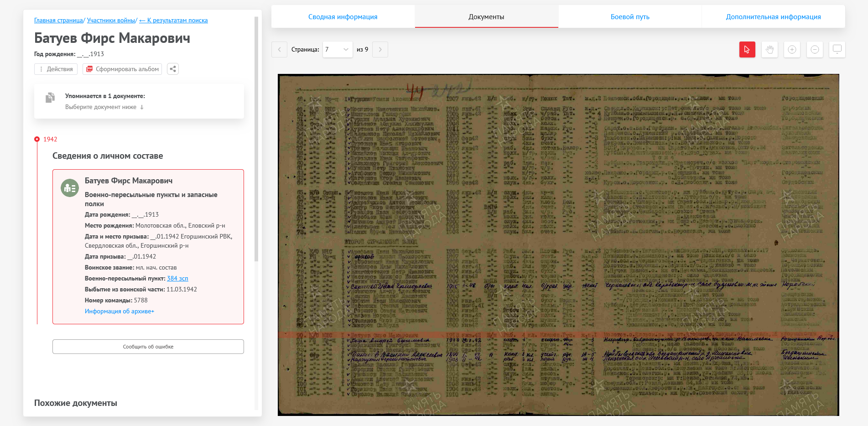This screenshot has width=868, height=426.
Task: Expand Информация об архиве details
Action: click(x=120, y=311)
